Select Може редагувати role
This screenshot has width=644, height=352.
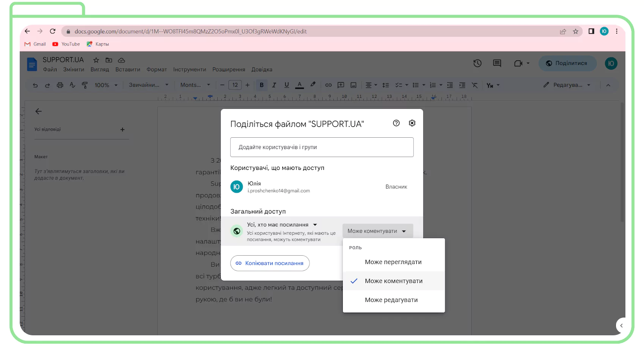[394, 300]
